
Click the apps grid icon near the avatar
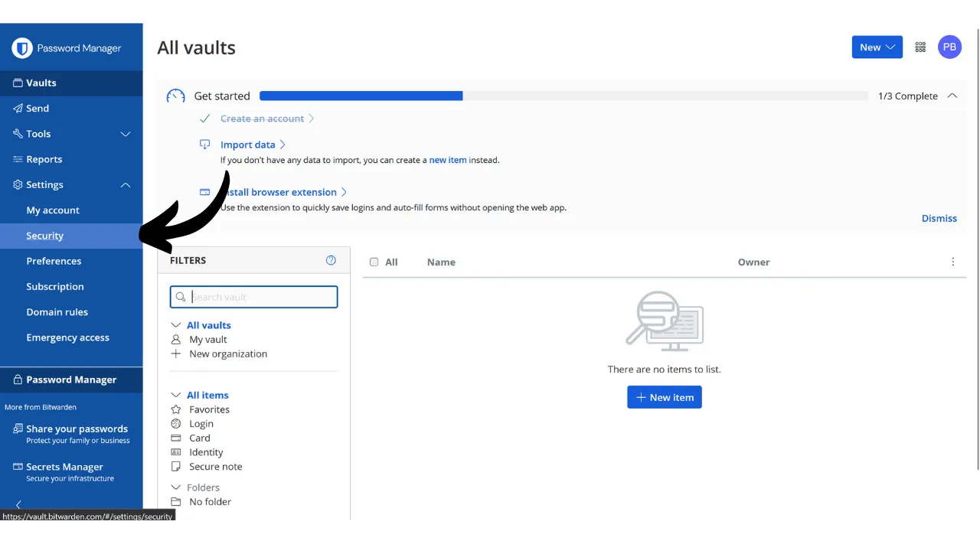click(920, 47)
